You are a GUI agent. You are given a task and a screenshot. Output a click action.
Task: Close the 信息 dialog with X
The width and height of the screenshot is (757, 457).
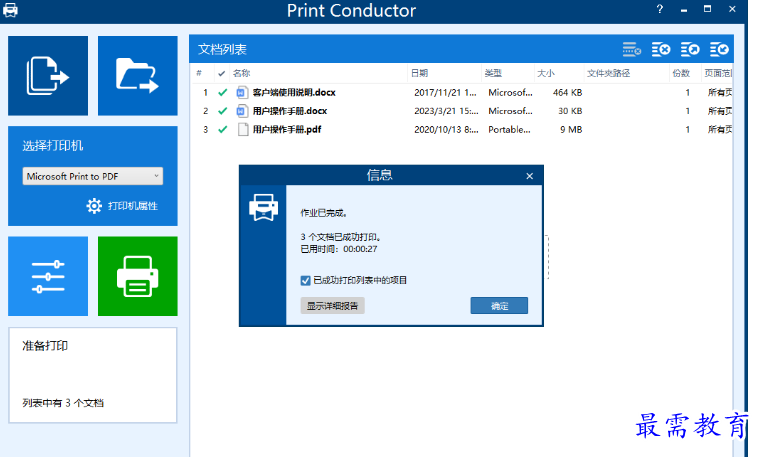(x=530, y=176)
